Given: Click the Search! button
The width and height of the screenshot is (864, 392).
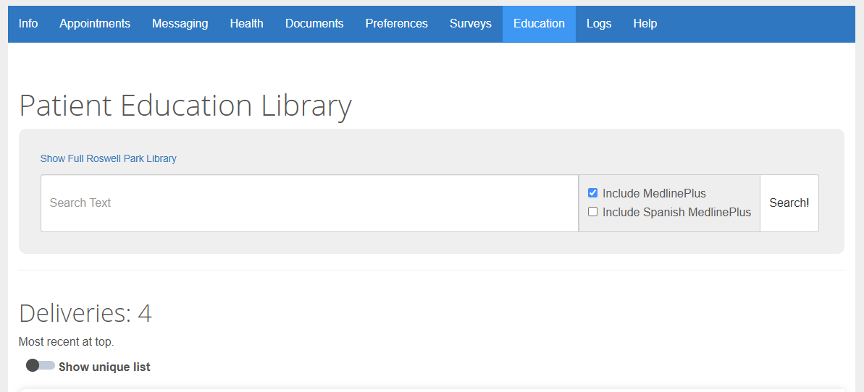Looking at the screenshot, I should (789, 203).
